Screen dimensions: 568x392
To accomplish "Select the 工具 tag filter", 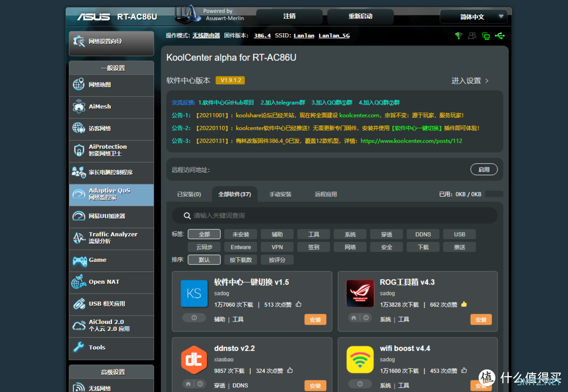I will click(x=313, y=234).
